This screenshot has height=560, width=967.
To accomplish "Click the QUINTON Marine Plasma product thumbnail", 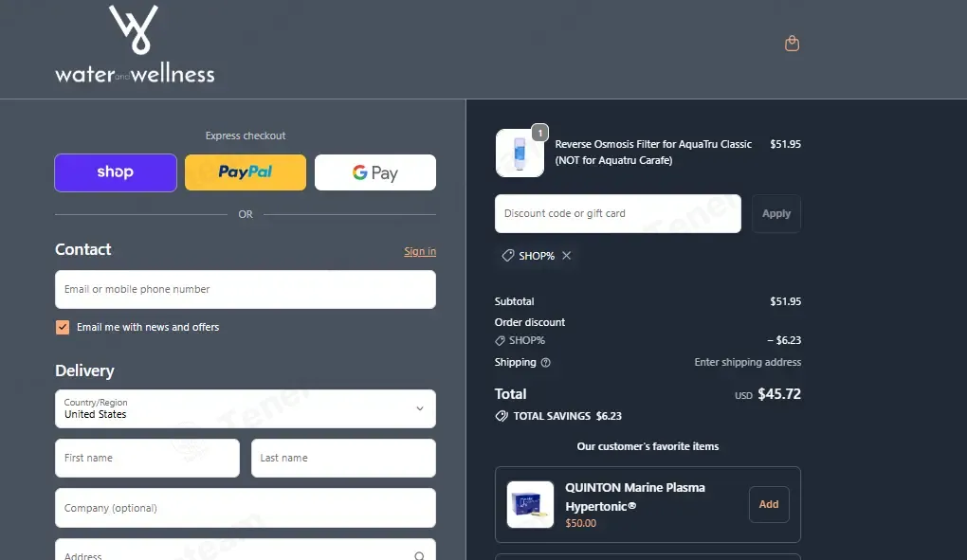I will click(x=530, y=504).
